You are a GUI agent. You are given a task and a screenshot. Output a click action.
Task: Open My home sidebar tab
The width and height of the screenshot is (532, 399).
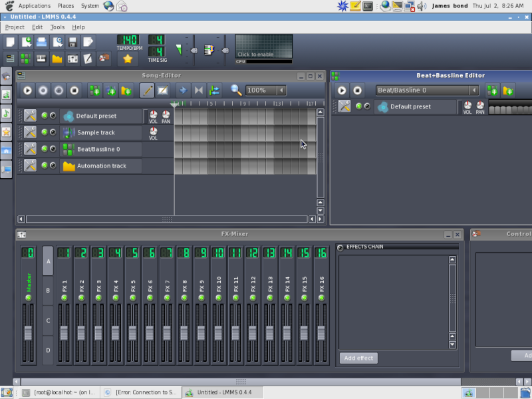[x=6, y=150]
